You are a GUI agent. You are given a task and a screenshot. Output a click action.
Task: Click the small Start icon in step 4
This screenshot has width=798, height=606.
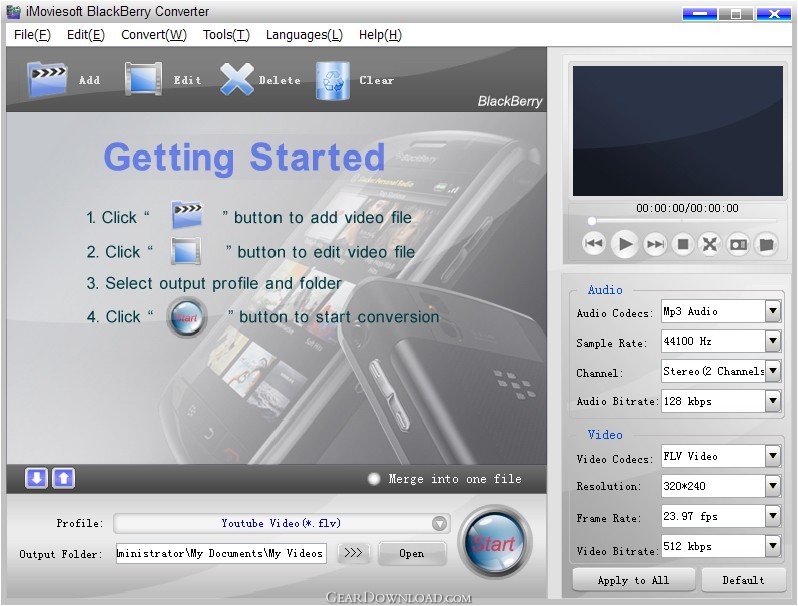[187, 317]
